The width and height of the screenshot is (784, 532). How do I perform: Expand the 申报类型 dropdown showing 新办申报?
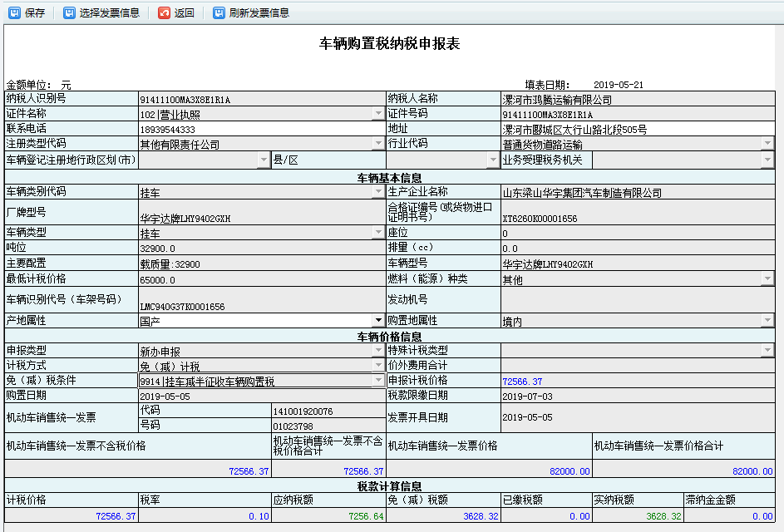pos(377,350)
